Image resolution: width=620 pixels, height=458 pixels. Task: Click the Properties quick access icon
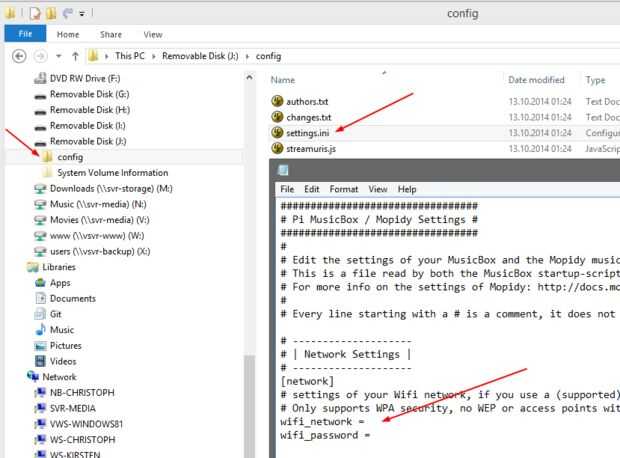point(33,14)
